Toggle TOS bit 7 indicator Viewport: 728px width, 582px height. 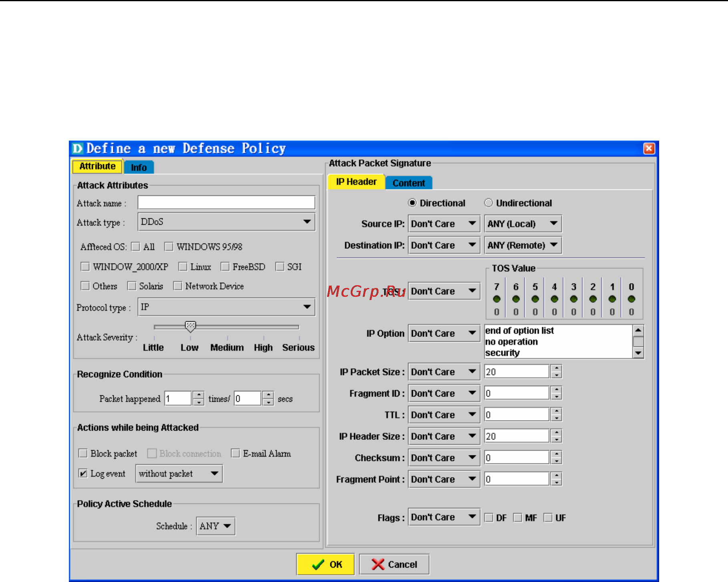pyautogui.click(x=497, y=299)
